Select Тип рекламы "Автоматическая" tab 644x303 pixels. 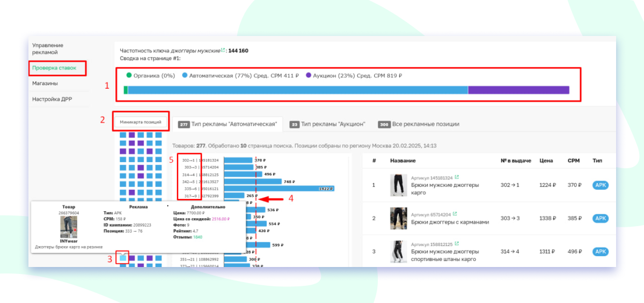click(228, 124)
